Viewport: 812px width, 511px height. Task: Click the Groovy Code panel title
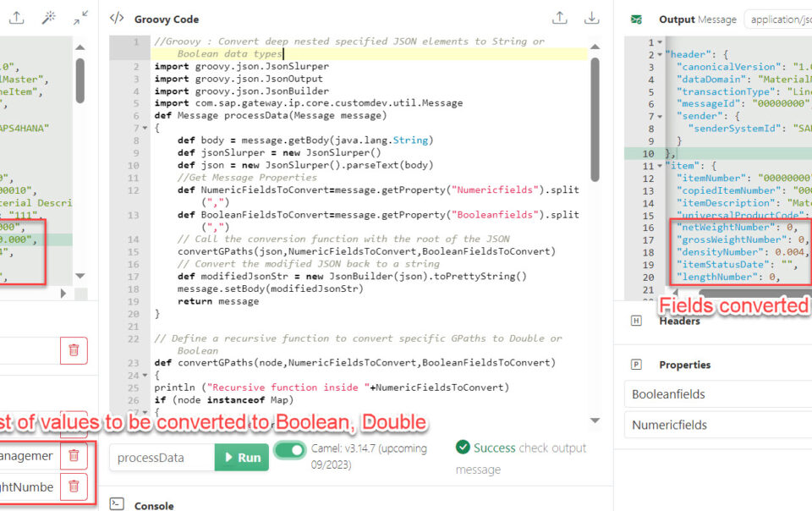point(167,19)
